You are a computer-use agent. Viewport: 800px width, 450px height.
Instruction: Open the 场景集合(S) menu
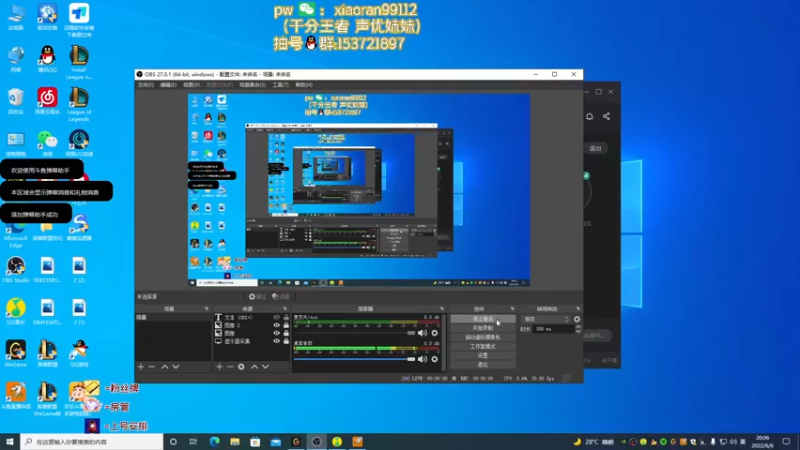point(252,85)
